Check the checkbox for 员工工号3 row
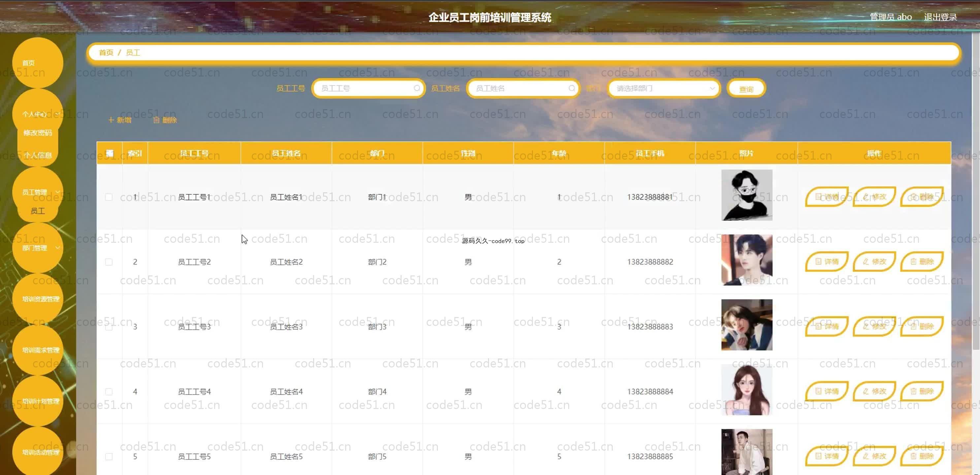The image size is (980, 475). click(109, 327)
